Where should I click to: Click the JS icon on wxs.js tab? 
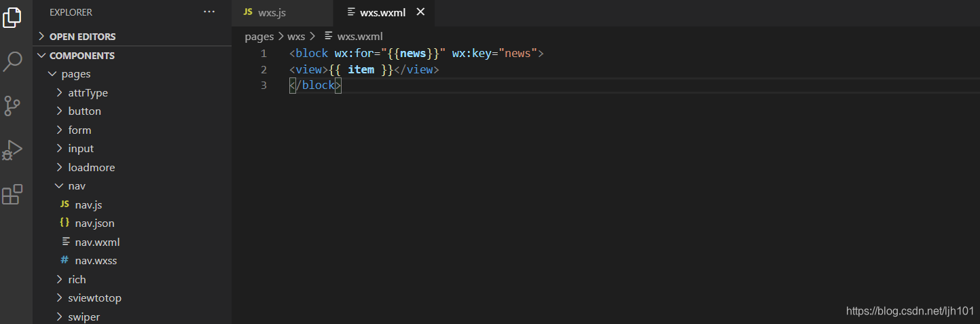pyautogui.click(x=248, y=12)
